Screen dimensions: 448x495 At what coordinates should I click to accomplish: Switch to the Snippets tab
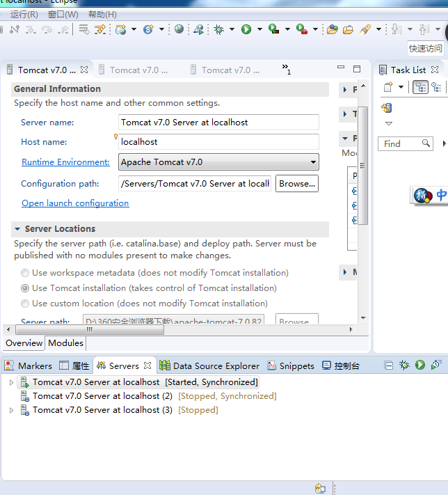click(291, 366)
